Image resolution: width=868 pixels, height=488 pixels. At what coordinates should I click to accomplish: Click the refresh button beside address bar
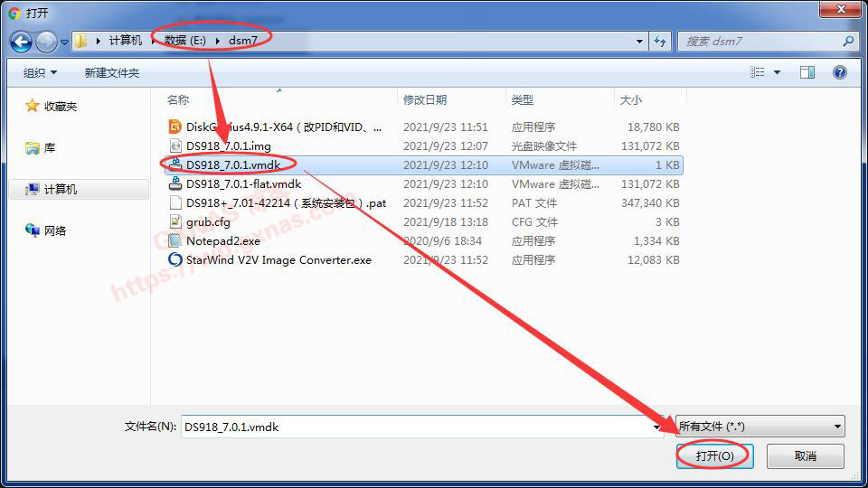(x=660, y=42)
